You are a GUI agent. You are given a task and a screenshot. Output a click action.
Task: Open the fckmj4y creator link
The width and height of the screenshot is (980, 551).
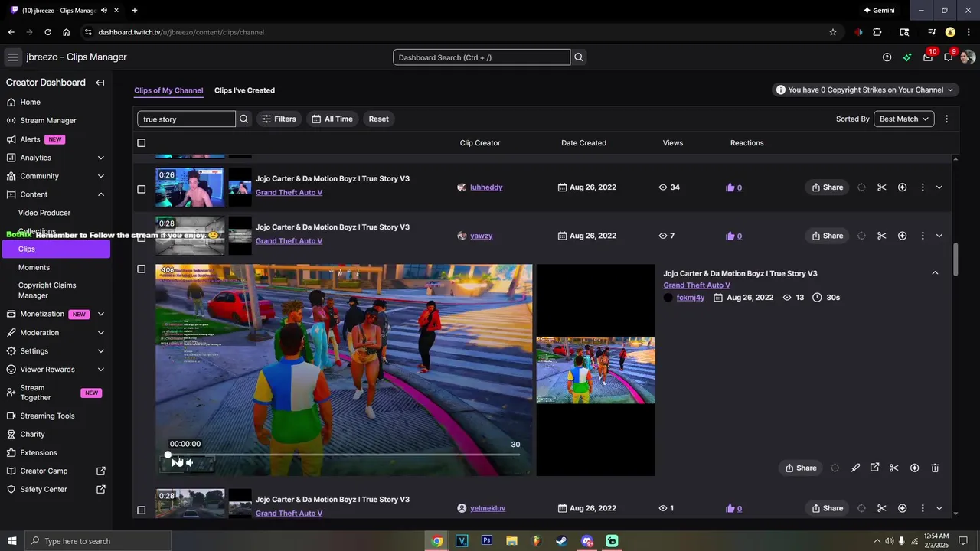click(x=690, y=298)
